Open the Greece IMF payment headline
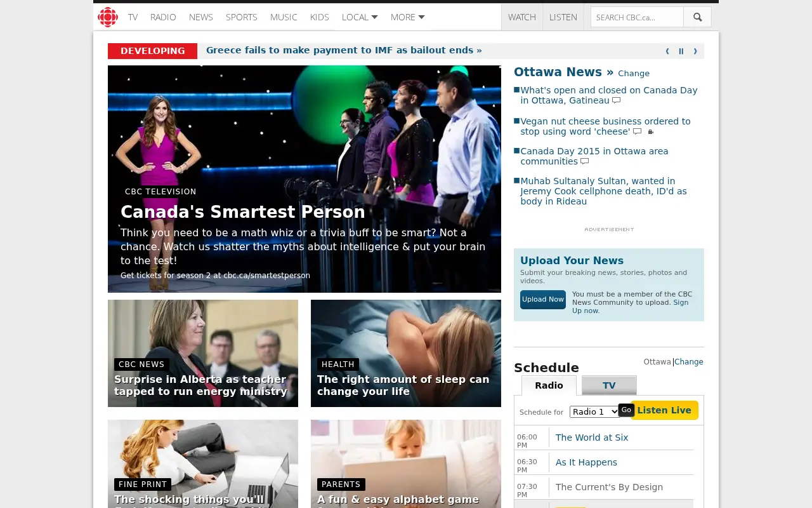Image resolution: width=812 pixels, height=508 pixels. [344, 50]
